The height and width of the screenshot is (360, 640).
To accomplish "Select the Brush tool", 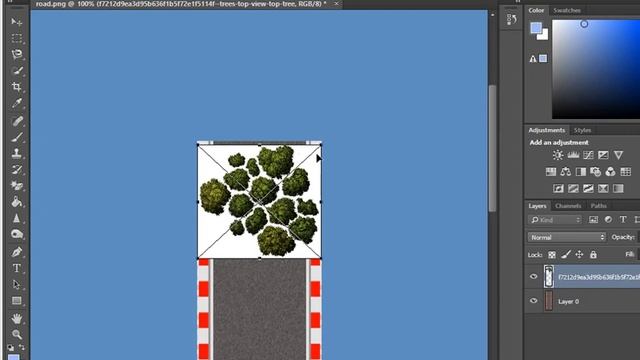I will coord(16,137).
